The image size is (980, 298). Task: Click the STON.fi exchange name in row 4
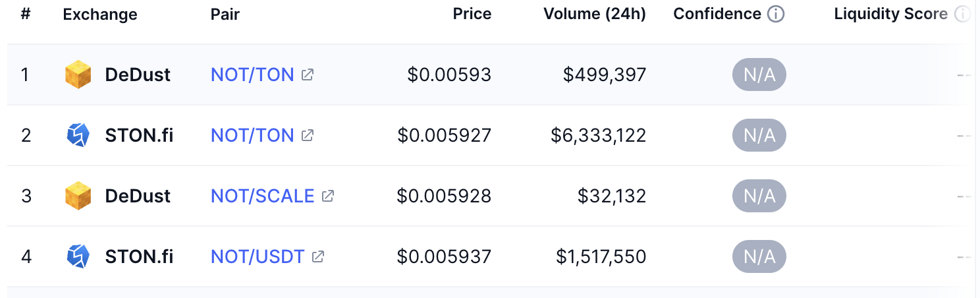click(x=139, y=256)
